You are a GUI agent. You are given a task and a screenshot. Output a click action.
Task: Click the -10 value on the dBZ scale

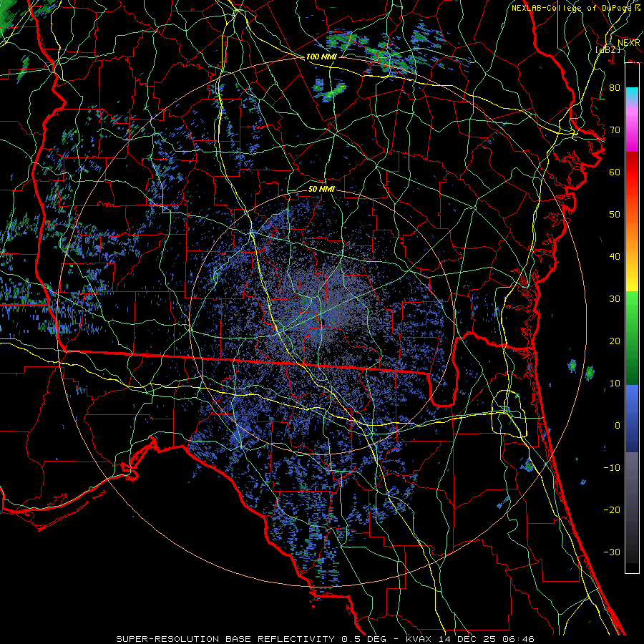tap(612, 468)
